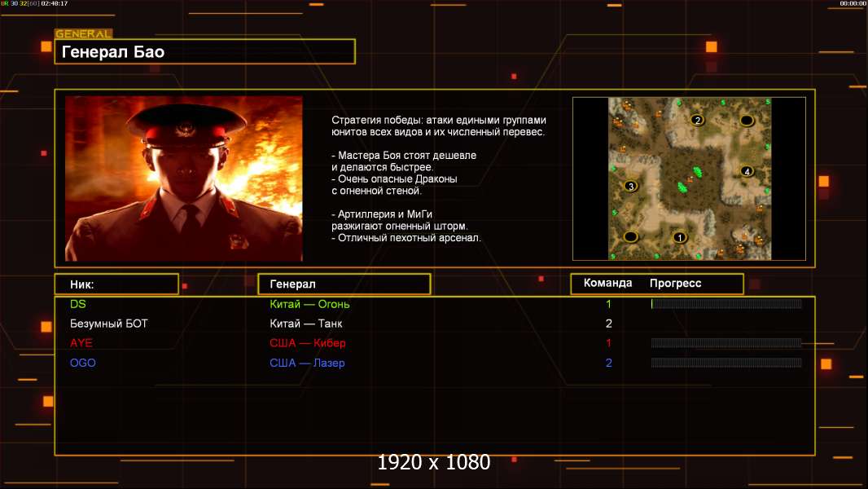Screen dimensions: 868x489
Task: Click General Bao portrait image
Action: click(184, 178)
